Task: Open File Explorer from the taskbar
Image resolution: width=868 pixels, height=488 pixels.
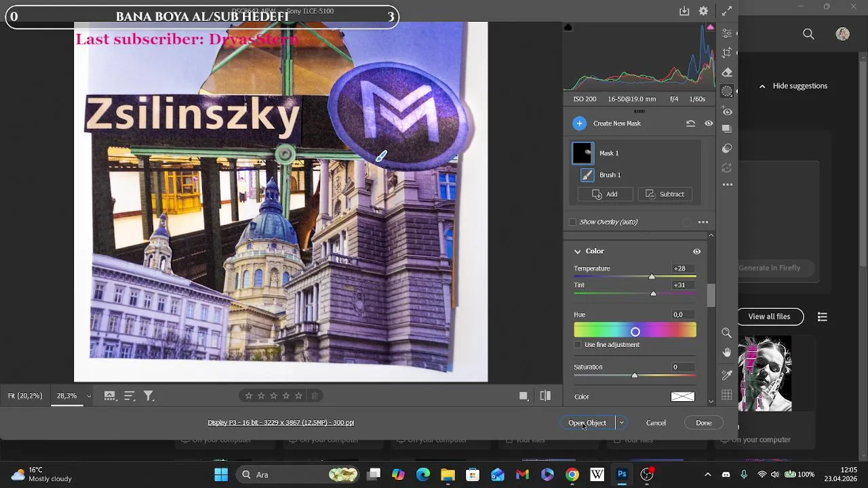Action: click(448, 474)
